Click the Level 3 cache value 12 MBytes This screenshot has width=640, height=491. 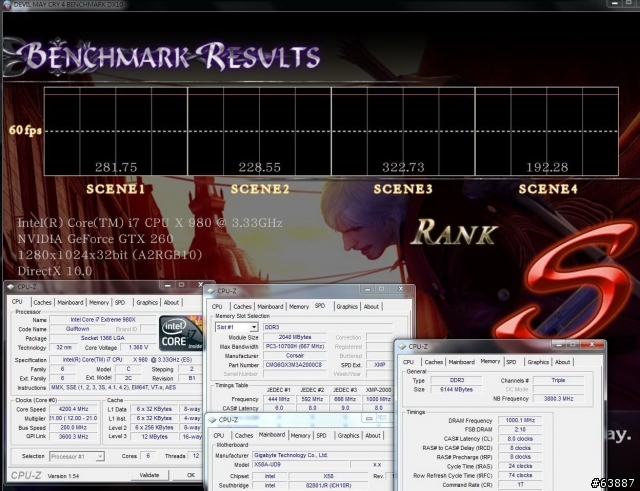pos(155,437)
